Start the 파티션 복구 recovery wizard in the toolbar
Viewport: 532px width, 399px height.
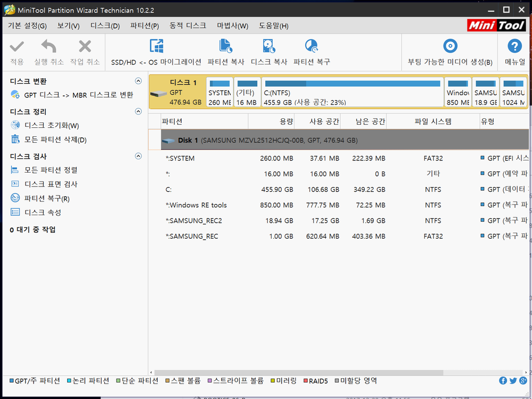click(312, 46)
